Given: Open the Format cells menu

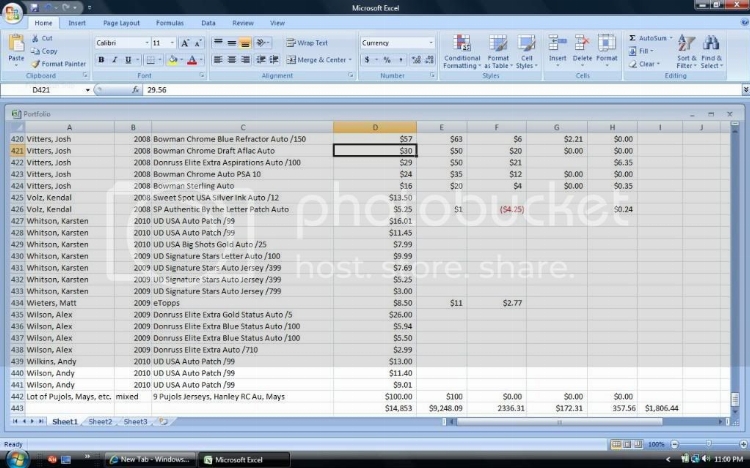Looking at the screenshot, I should pos(607,50).
